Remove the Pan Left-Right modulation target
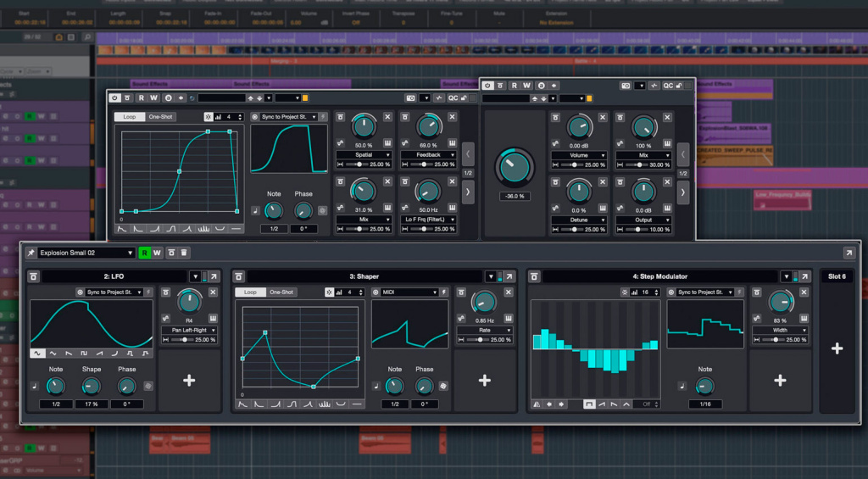 (213, 292)
